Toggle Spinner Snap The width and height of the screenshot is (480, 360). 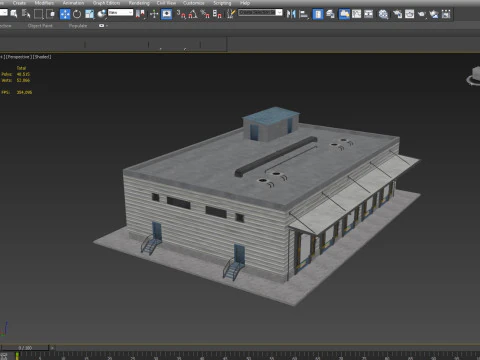click(x=217, y=14)
